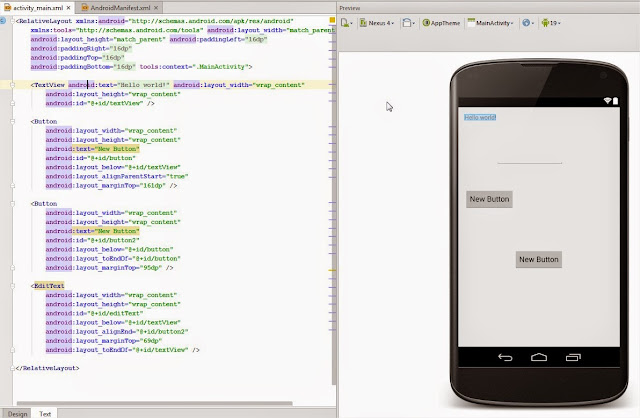Click the lower-right New Button in the phone preview
The width and height of the screenshot is (640, 418).
coord(539,260)
